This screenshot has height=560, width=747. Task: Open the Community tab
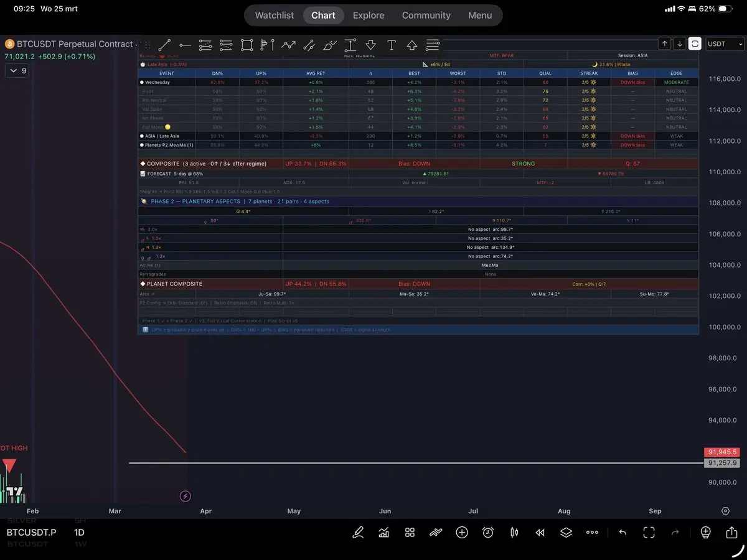point(426,16)
